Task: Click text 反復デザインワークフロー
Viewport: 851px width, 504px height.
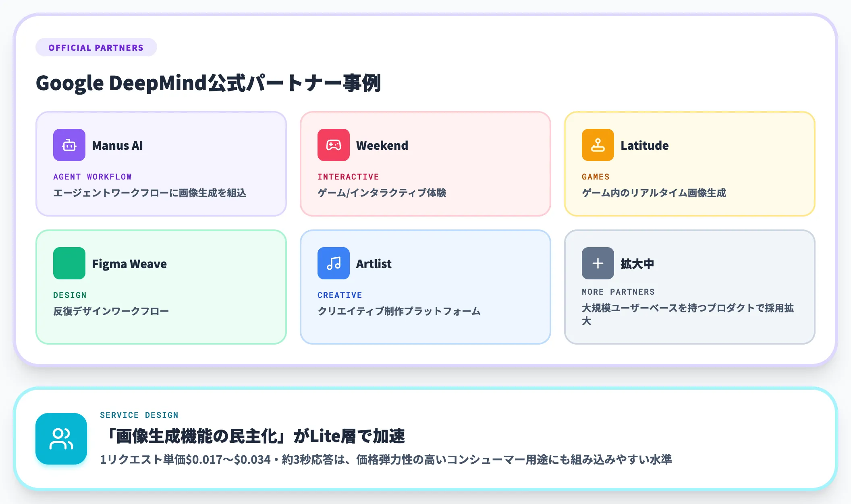Action: pyautogui.click(x=111, y=311)
